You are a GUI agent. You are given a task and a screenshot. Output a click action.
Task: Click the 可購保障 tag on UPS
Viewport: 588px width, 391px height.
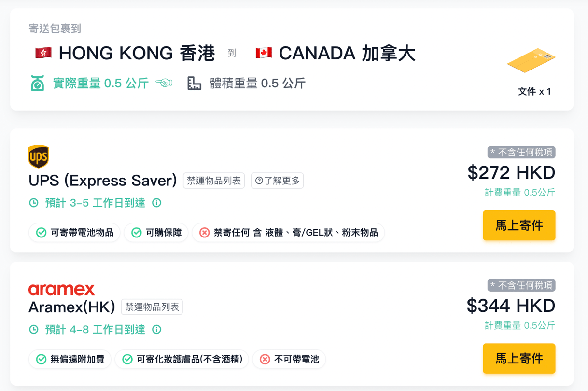(156, 233)
